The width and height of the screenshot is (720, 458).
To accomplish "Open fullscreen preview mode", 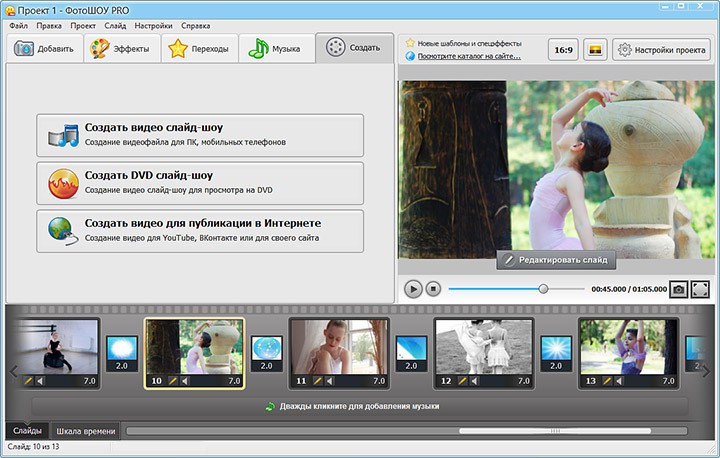I will point(700,289).
